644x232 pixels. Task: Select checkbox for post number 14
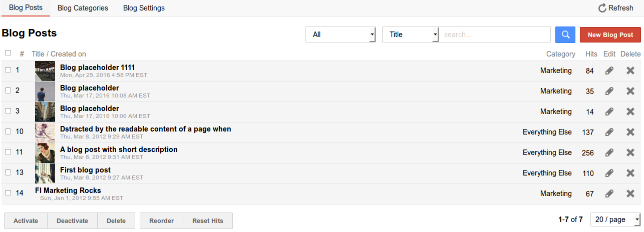pyautogui.click(x=8, y=193)
